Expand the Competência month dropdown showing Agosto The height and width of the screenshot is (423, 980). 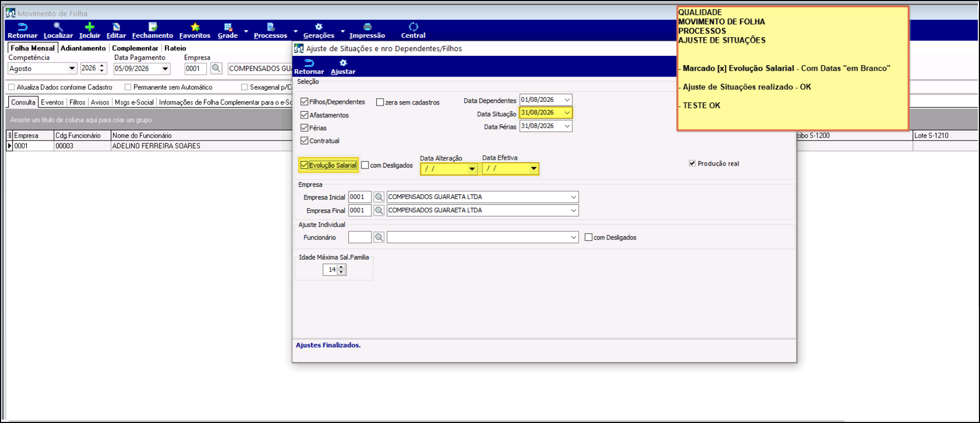point(72,68)
